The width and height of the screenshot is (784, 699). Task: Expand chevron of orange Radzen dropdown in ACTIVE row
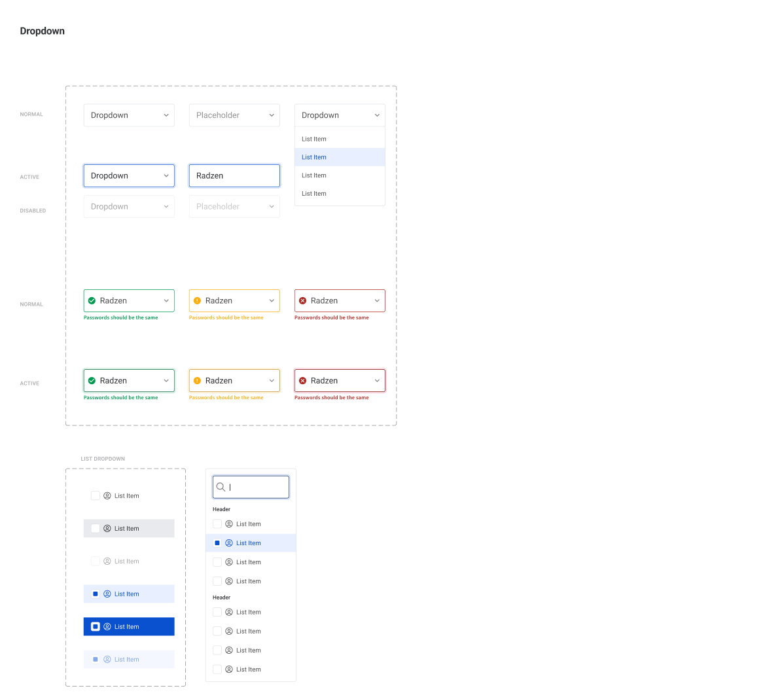point(272,380)
